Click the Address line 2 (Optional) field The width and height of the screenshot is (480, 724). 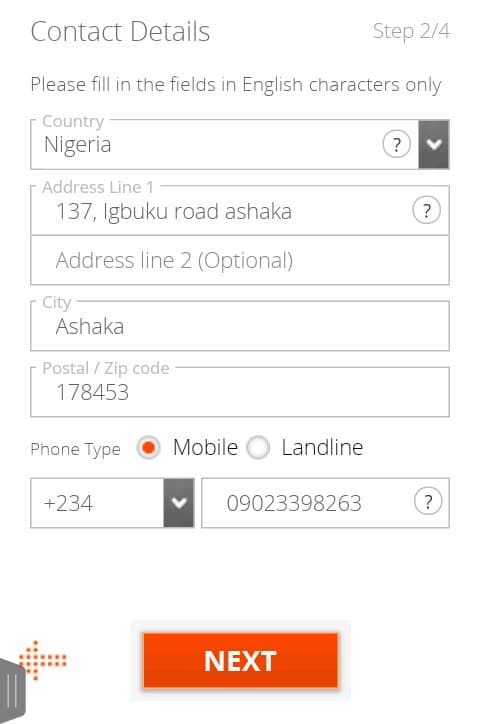[240, 260]
